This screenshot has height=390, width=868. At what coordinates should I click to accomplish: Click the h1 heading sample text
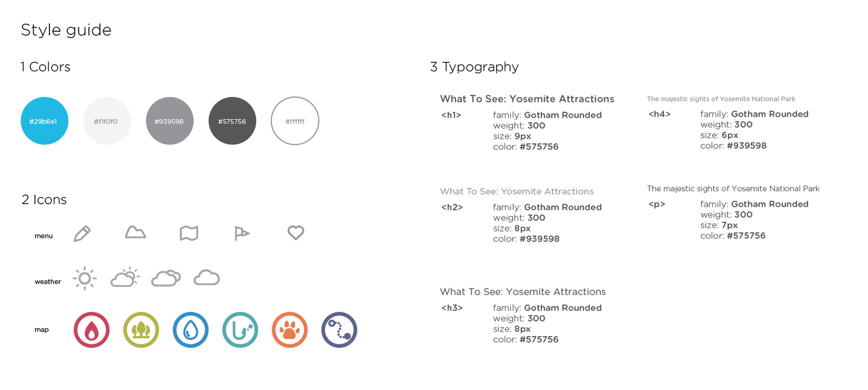click(x=527, y=99)
